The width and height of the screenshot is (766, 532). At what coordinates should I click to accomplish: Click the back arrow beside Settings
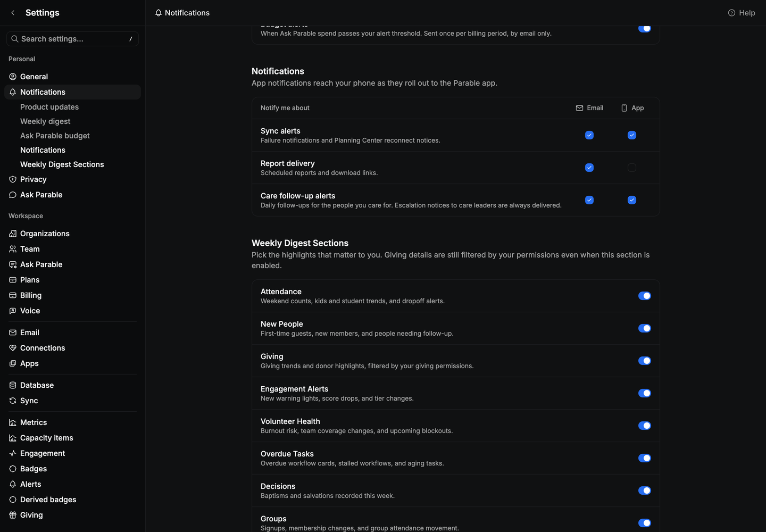(x=13, y=13)
